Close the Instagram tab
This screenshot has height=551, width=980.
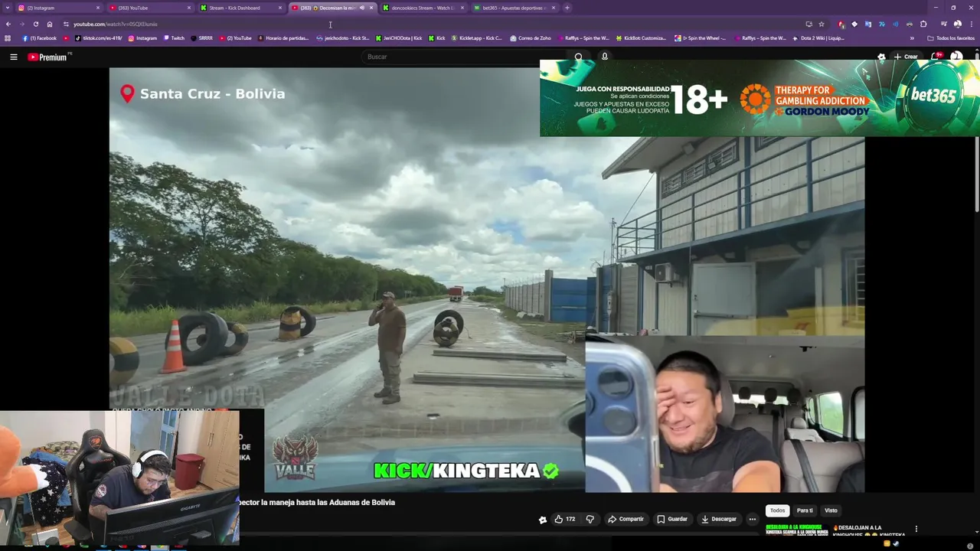tap(98, 8)
